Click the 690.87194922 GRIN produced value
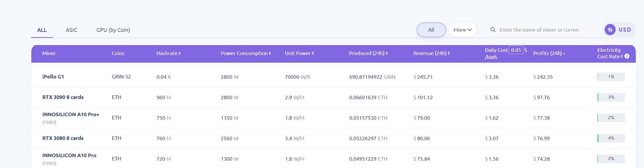This screenshot has width=644, height=168. 372,77
